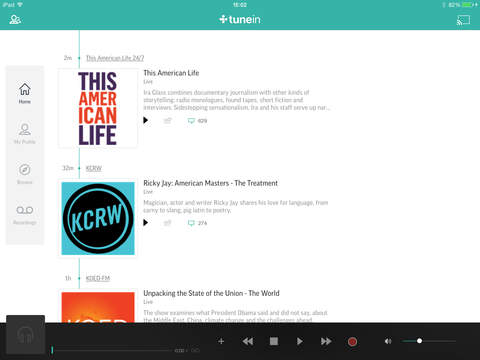Open comments for the Ricky Jay episode
480x360 pixels.
click(x=197, y=223)
